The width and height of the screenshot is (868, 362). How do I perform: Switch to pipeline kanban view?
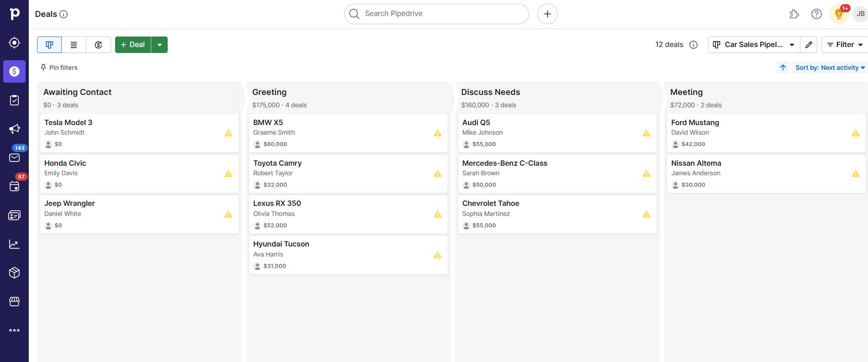49,45
